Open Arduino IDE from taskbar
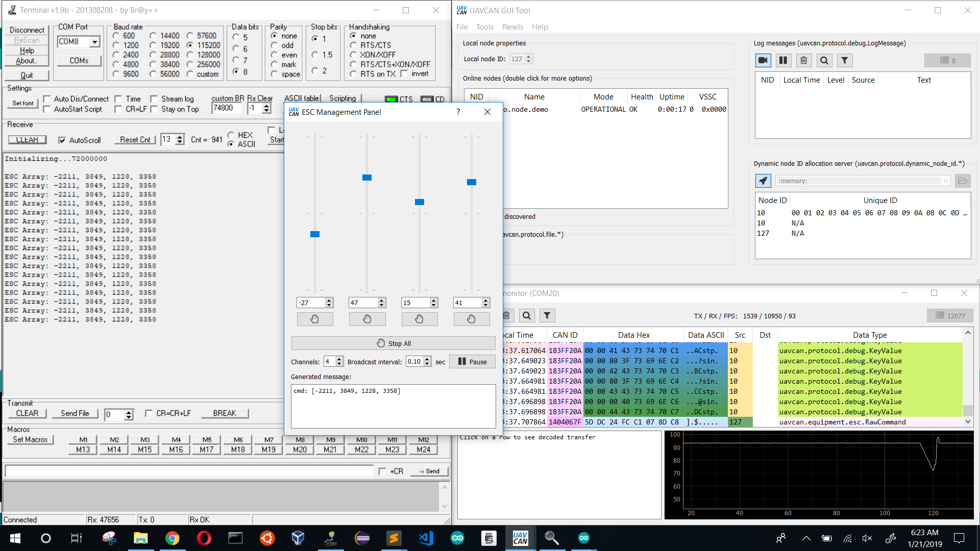The width and height of the screenshot is (980, 551). pos(457,538)
